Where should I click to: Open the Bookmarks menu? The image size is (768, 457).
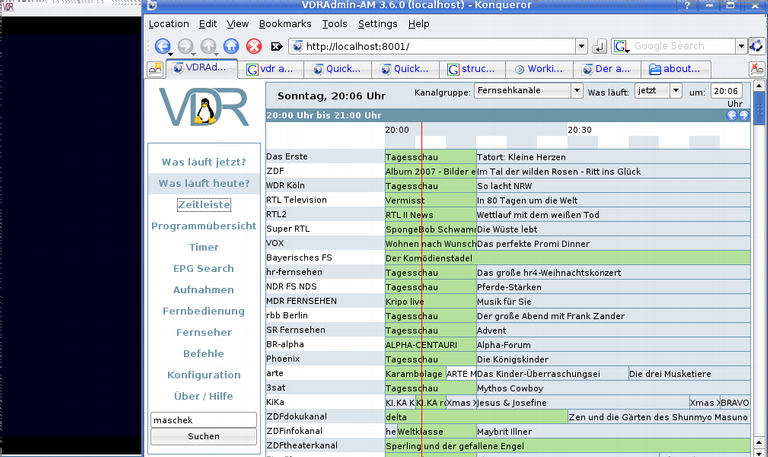[285, 24]
